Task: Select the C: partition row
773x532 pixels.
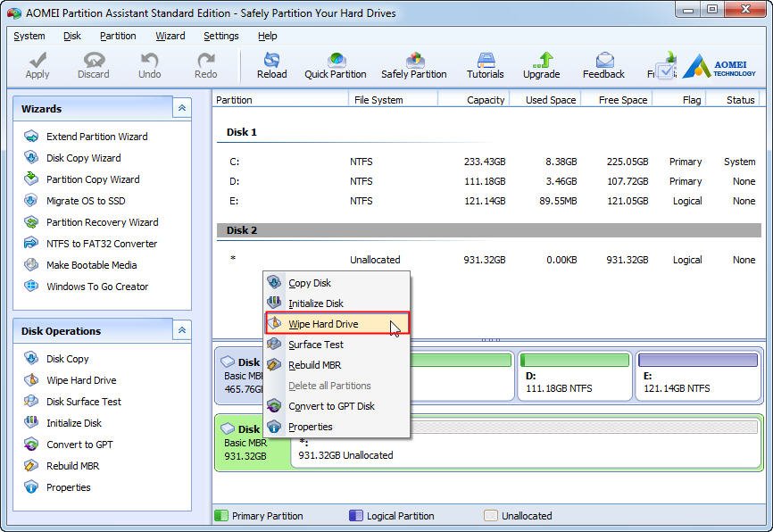Action: pyautogui.click(x=489, y=162)
